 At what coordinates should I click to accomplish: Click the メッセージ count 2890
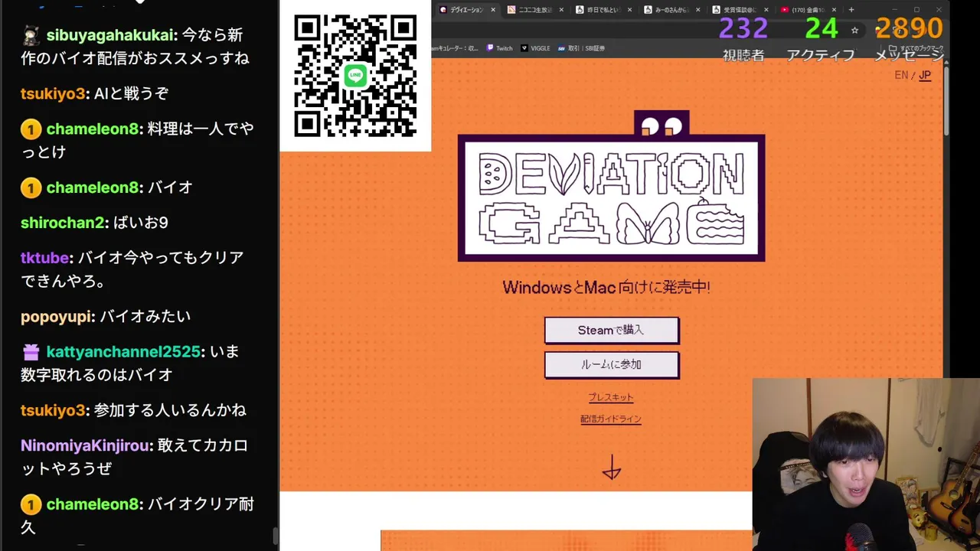pos(909,29)
